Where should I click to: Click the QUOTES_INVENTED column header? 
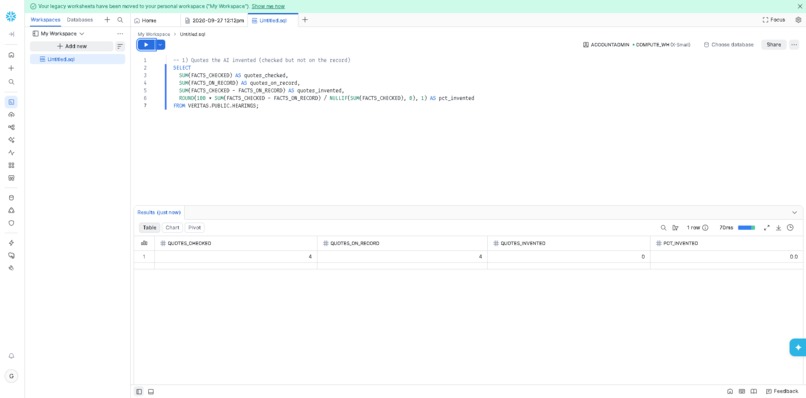pyautogui.click(x=569, y=243)
